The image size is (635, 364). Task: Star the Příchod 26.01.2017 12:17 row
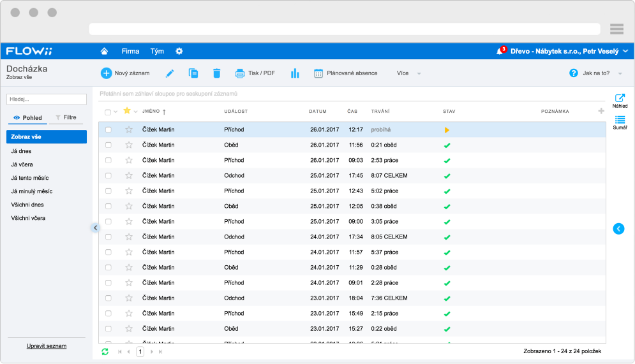click(x=129, y=130)
